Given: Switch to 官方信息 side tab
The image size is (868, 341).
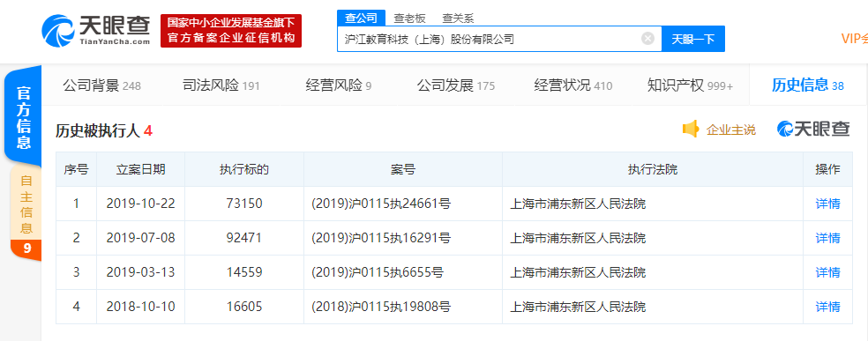Looking at the screenshot, I should coord(23,117).
